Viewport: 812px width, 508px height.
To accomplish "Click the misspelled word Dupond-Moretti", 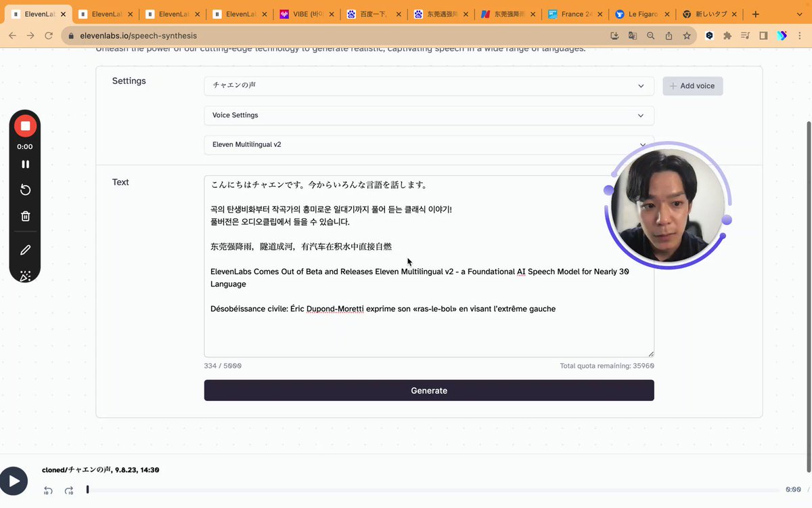I will coord(335,309).
